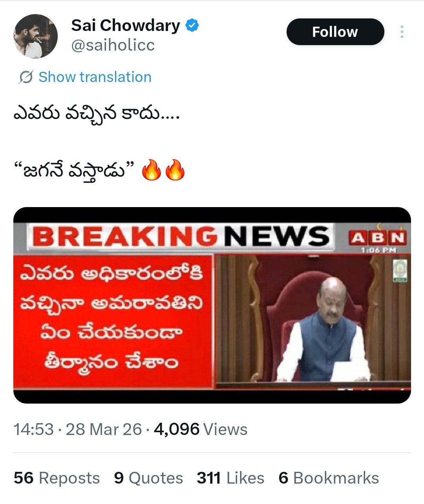Screen dimensions: 424x504
Task: View the 311 Likes list
Action: click(x=230, y=478)
